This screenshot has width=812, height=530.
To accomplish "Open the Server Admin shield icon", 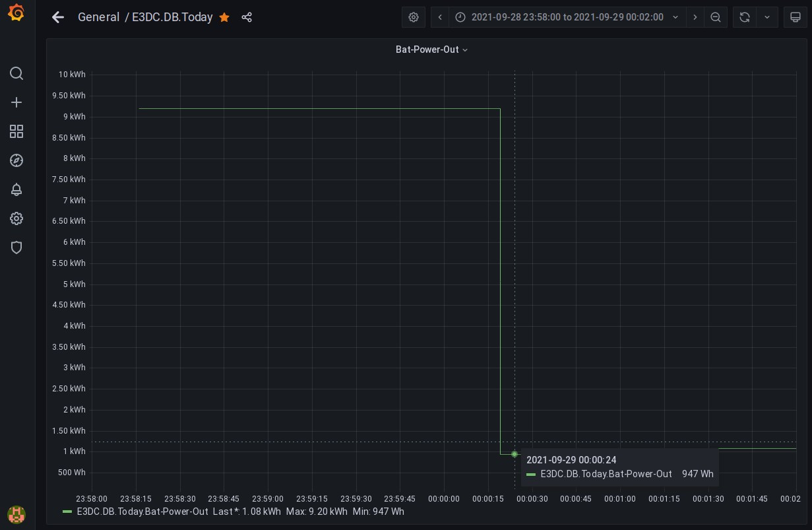I will point(16,248).
